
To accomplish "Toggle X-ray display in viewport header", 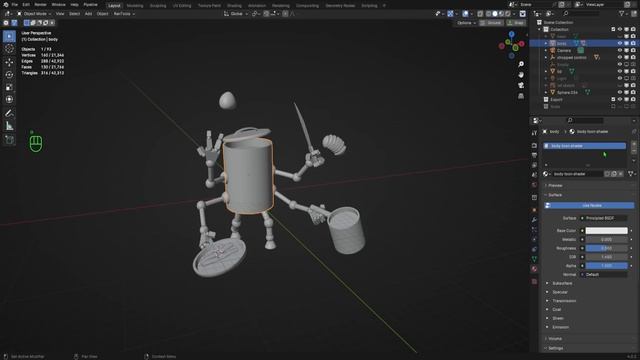I will pyautogui.click(x=480, y=14).
